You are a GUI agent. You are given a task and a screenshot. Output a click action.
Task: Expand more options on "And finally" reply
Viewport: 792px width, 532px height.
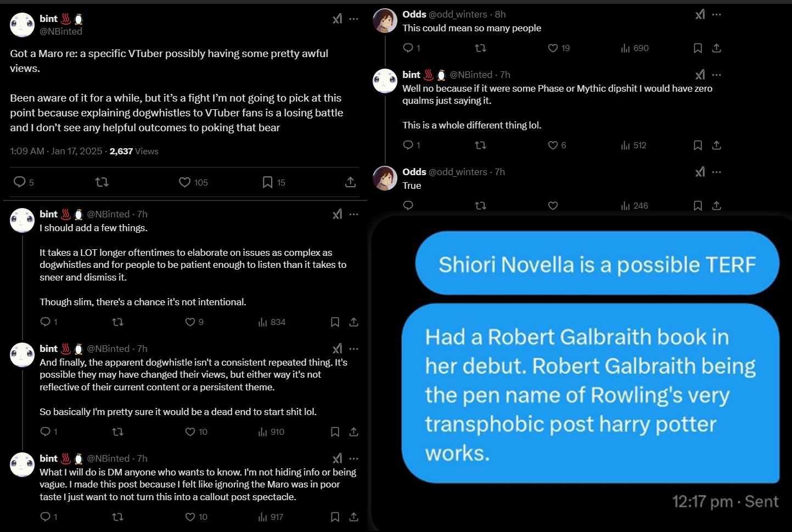pyautogui.click(x=354, y=349)
